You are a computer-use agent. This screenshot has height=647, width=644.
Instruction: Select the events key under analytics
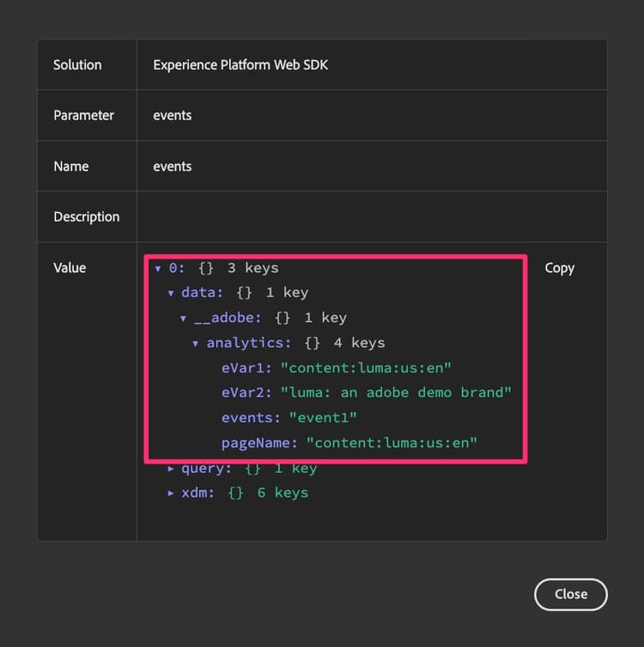[x=251, y=418]
